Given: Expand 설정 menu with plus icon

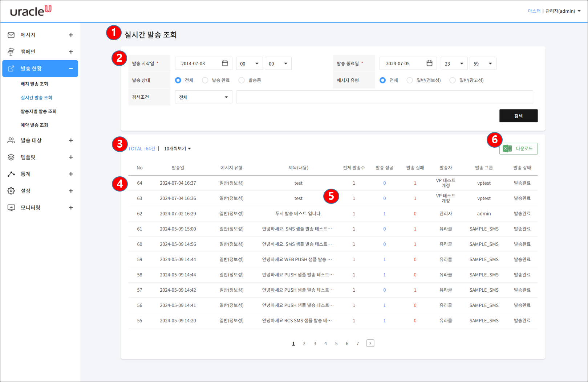Looking at the screenshot, I should tap(71, 191).
